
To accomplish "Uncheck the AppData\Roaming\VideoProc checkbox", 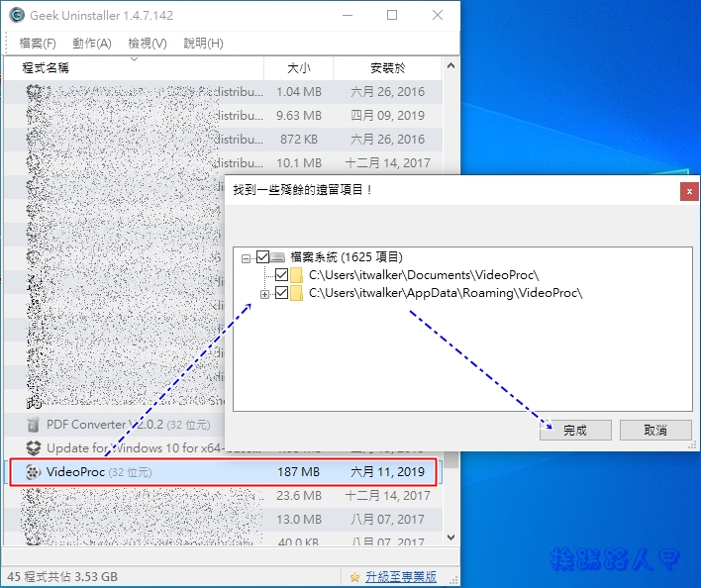I will pos(281,293).
